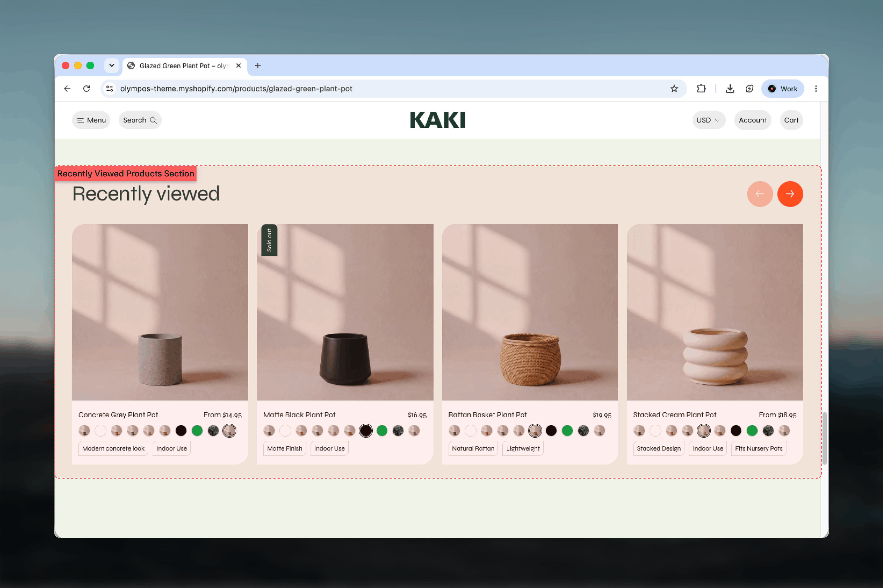
Task: Click the Recently viewed heading
Action: click(146, 194)
